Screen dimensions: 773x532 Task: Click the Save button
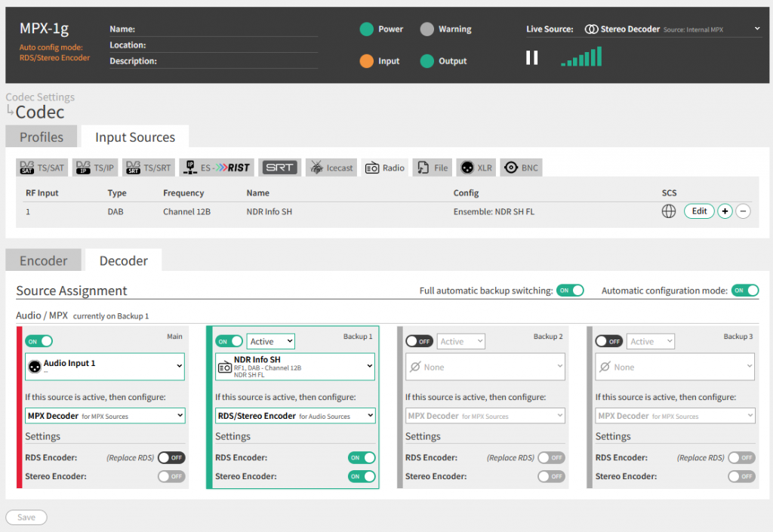pos(26,517)
